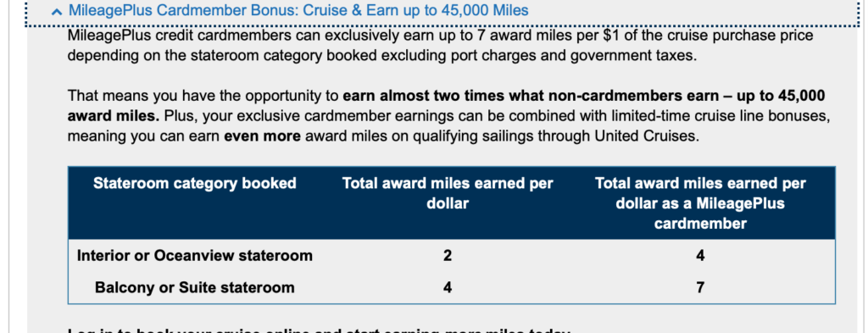Select the Interior or Oceanview stateroom row label
Screen dimensions: 868x333
195,256
